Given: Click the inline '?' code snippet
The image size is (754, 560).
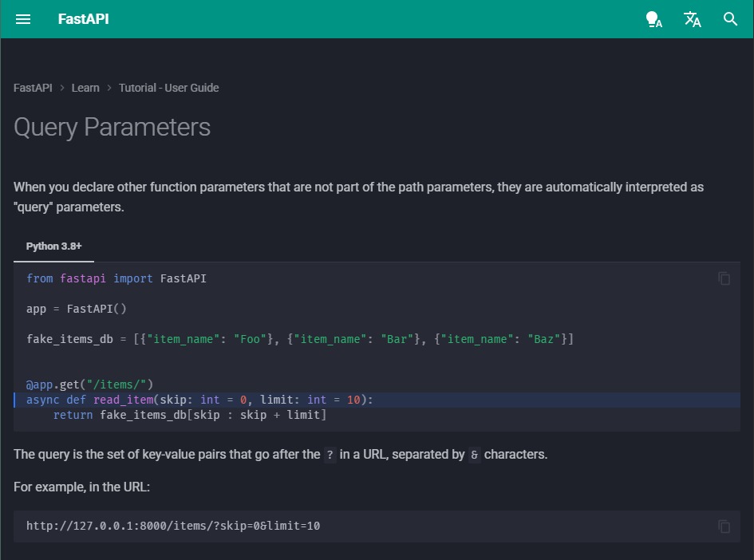Looking at the screenshot, I should coord(330,455).
